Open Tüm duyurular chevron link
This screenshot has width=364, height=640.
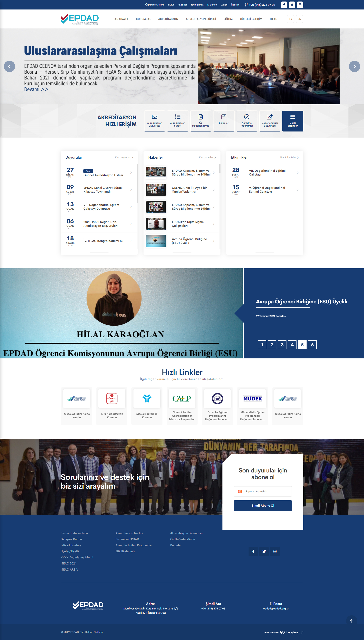[124, 157]
